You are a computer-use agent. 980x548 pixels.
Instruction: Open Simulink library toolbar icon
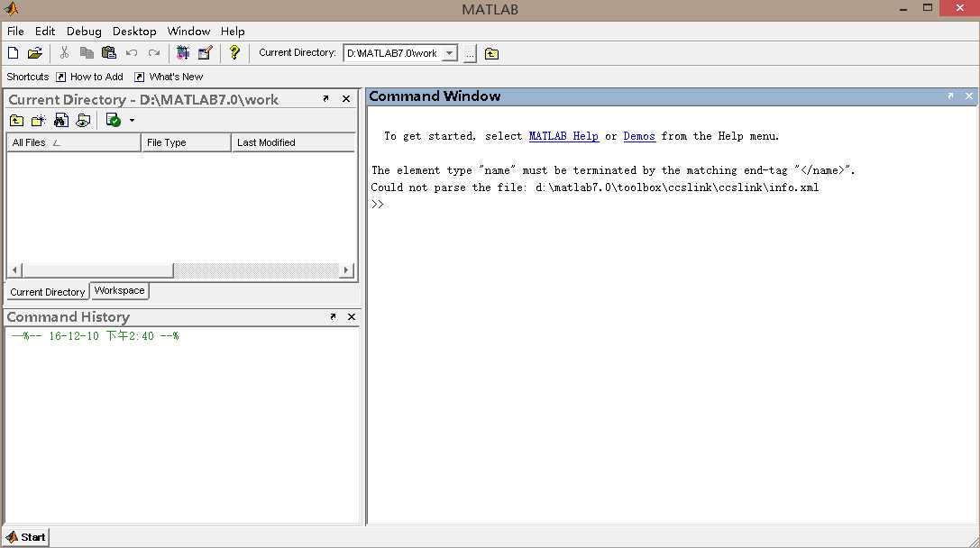click(182, 53)
